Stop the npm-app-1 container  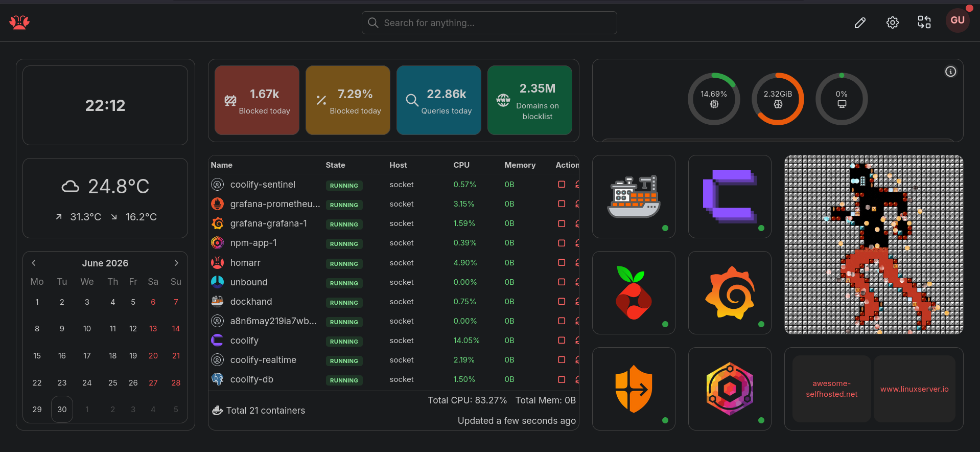tap(562, 243)
